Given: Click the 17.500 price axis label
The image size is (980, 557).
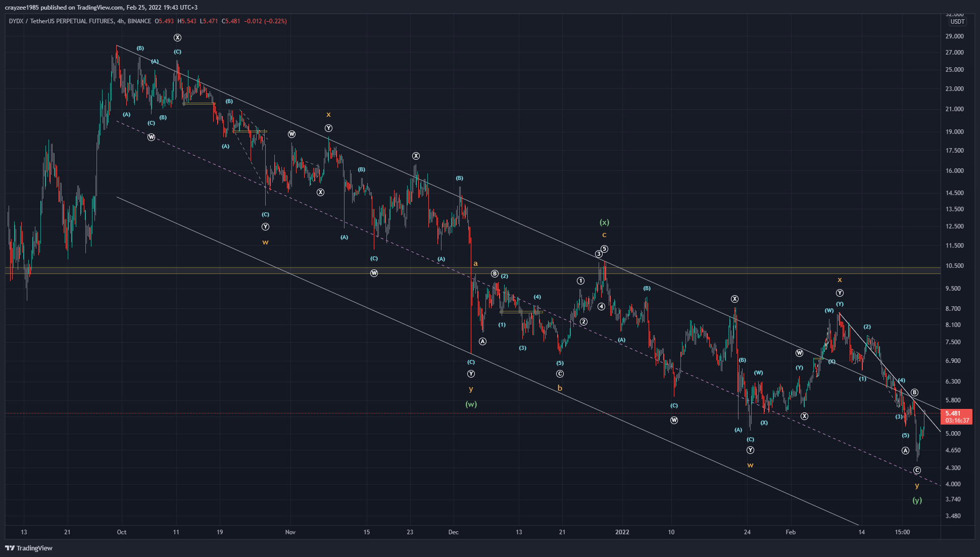Looking at the screenshot, I should pyautogui.click(x=954, y=151).
